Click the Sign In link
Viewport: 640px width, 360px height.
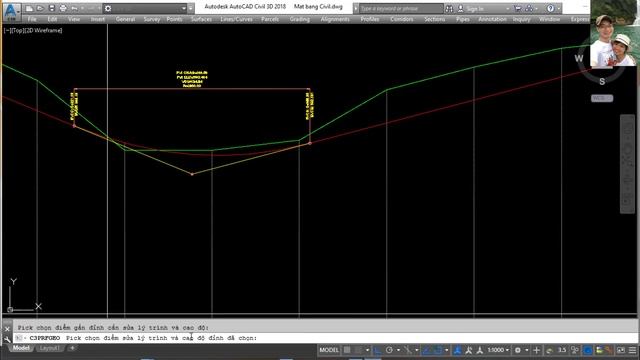475,9
